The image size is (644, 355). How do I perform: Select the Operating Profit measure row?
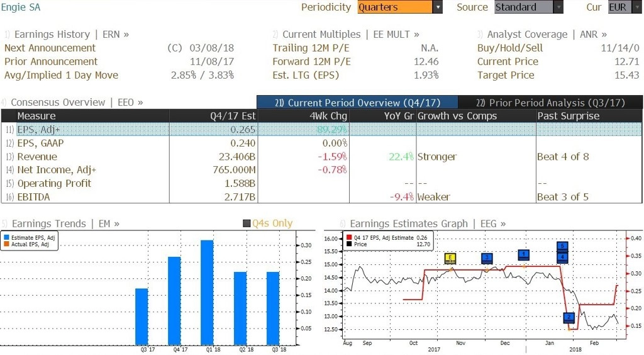[x=321, y=183]
